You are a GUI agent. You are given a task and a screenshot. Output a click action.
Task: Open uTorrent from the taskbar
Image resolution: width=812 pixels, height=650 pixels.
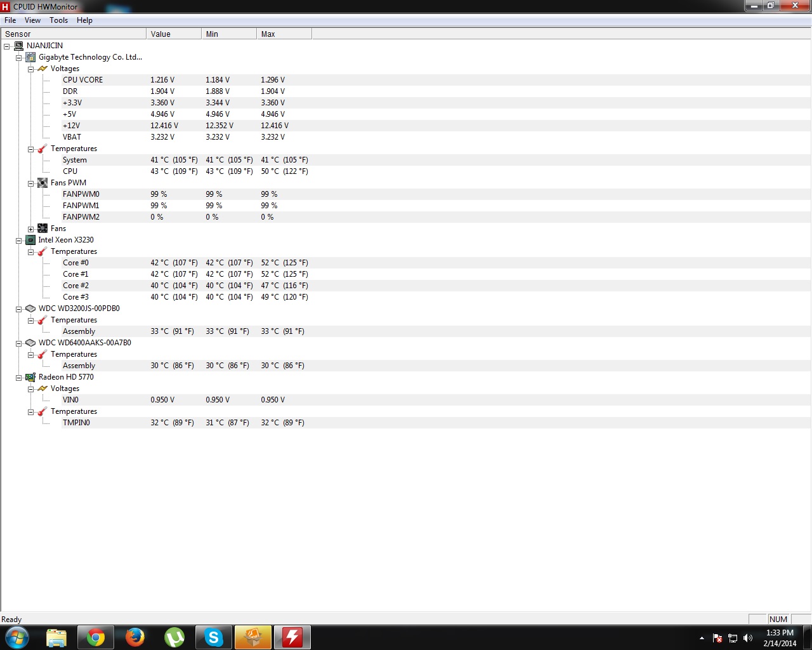[174, 637]
